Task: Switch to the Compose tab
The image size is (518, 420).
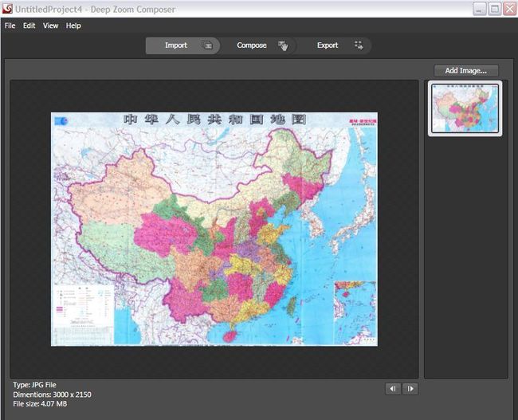Action: tap(258, 45)
